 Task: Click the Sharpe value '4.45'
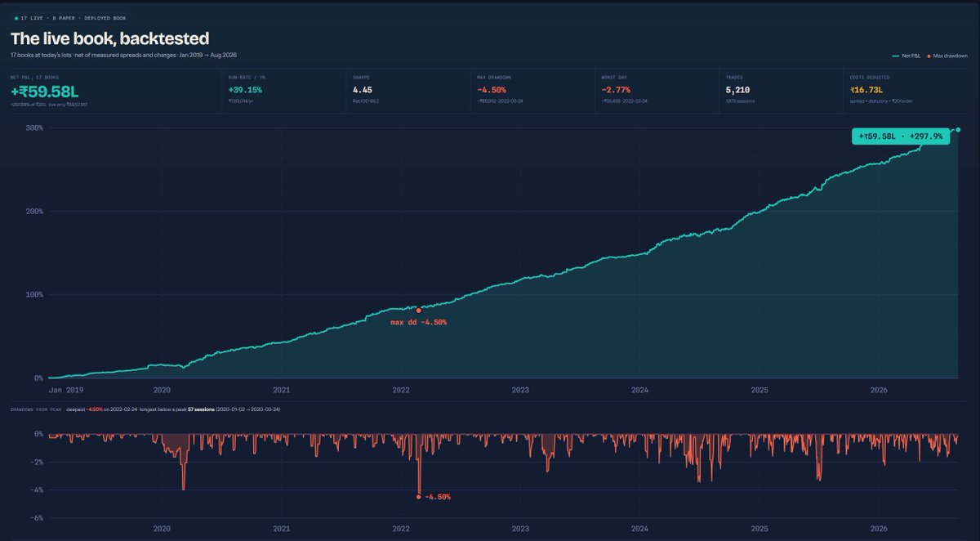pos(362,89)
